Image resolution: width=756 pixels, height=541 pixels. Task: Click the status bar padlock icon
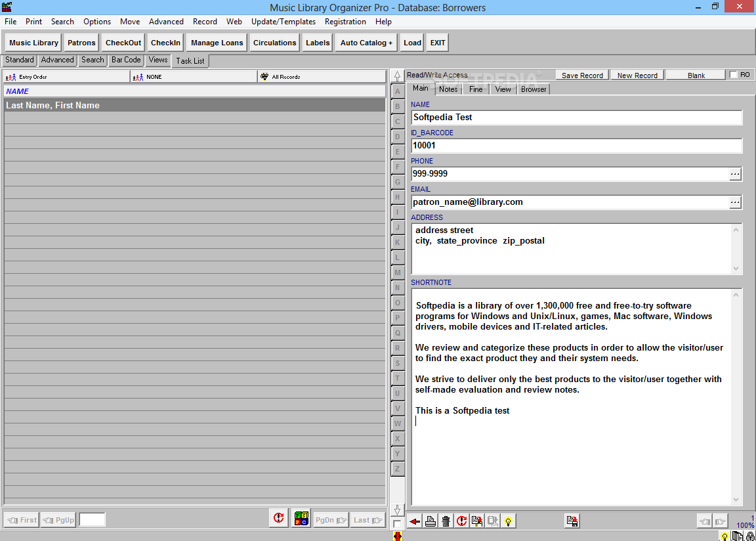(x=750, y=536)
